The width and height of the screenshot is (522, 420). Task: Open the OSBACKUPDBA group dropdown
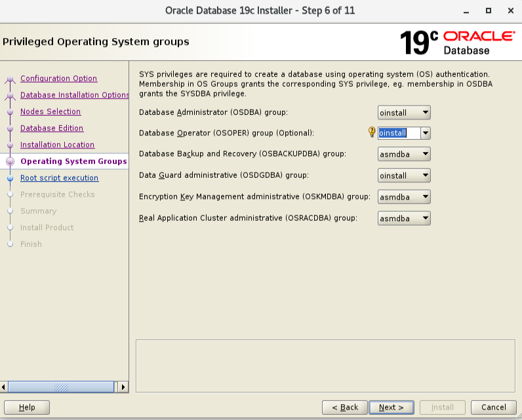click(404, 154)
